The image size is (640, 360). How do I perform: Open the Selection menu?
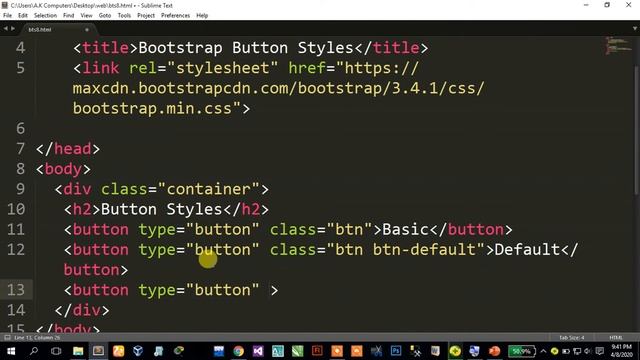45,16
